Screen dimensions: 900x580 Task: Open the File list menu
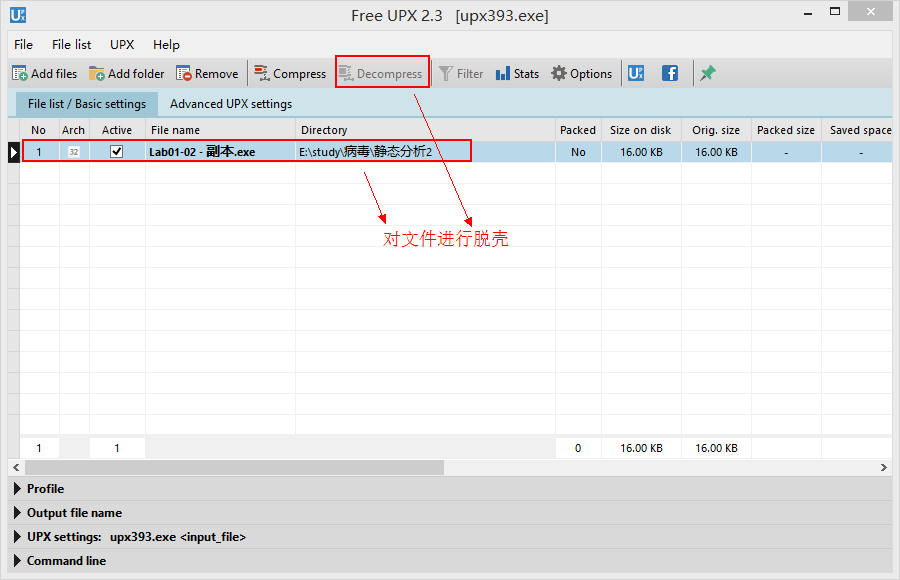[71, 44]
